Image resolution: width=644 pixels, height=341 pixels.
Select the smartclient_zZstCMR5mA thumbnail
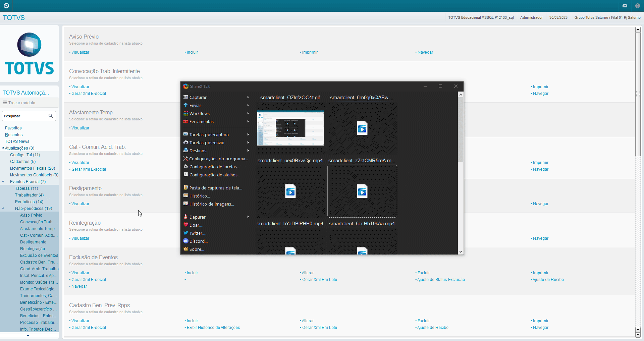point(362,191)
